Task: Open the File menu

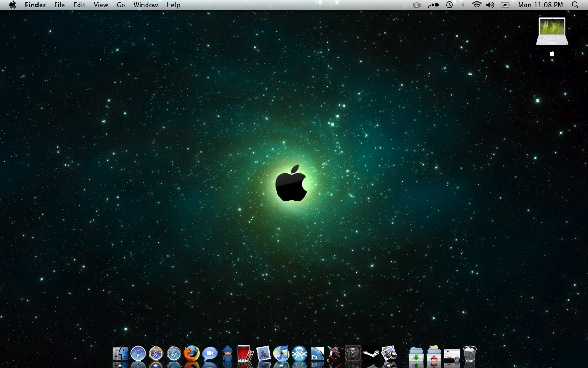Action: (x=59, y=5)
